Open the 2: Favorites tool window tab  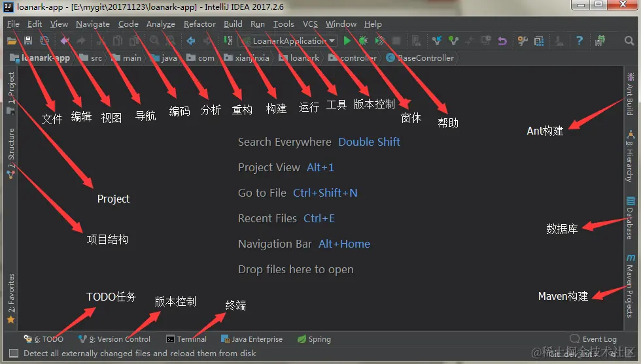[11, 298]
